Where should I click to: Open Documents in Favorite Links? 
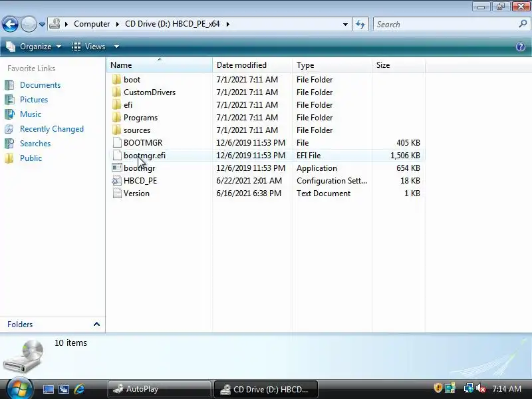tap(40, 85)
